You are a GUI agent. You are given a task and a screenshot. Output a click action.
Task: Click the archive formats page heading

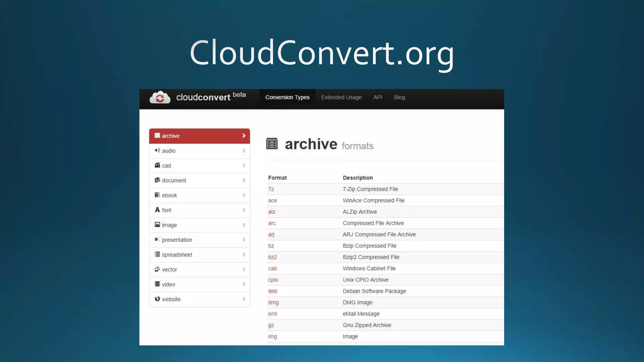pyautogui.click(x=329, y=144)
